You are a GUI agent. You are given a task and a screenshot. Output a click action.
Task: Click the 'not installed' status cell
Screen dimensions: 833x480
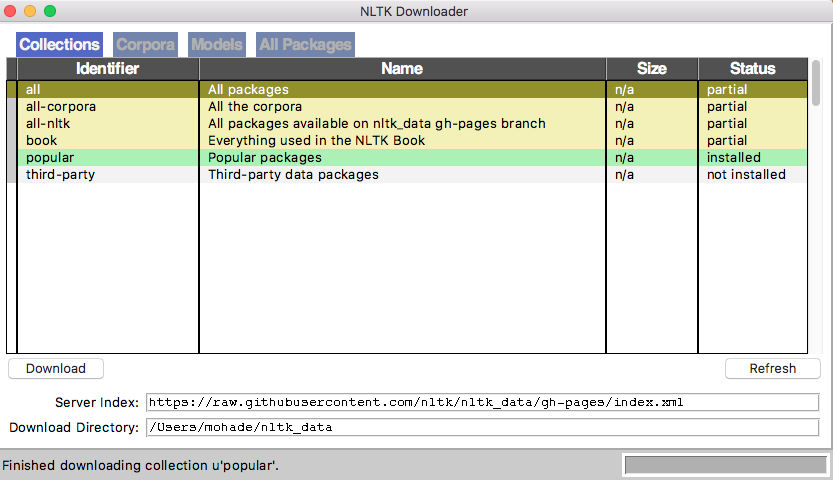[x=753, y=175]
